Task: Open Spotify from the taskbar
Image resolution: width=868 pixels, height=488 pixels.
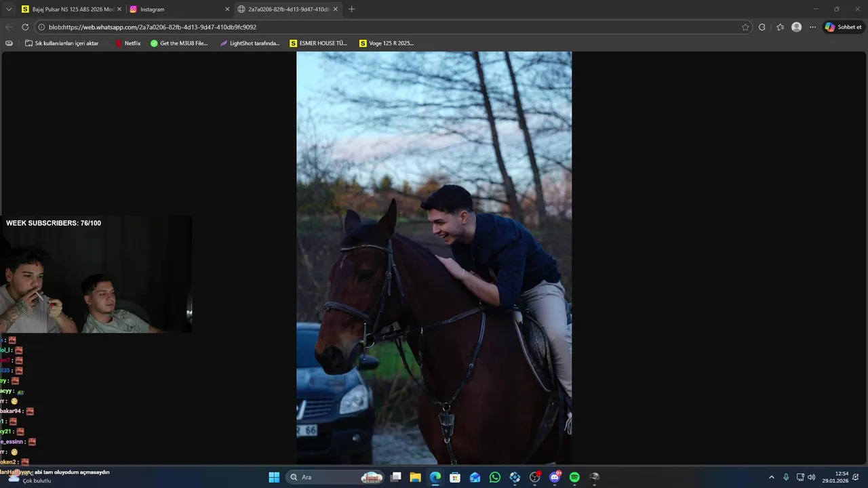Action: coord(574,477)
